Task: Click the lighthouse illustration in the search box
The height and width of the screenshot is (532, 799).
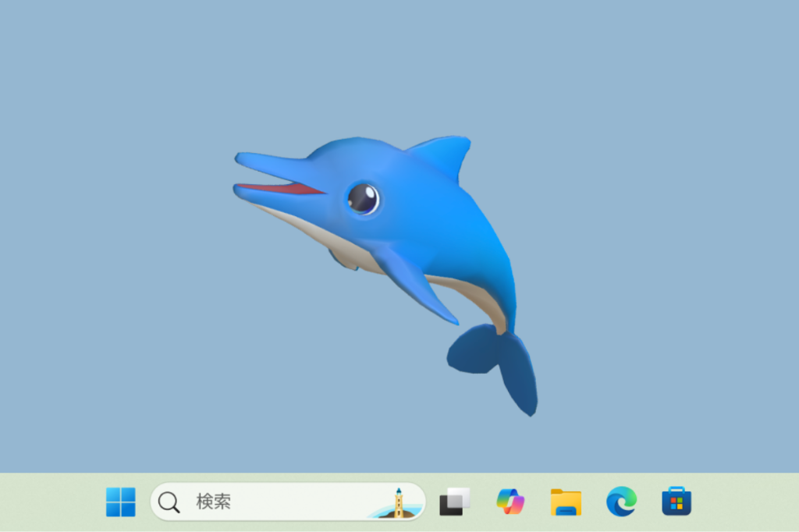Action: click(398, 503)
